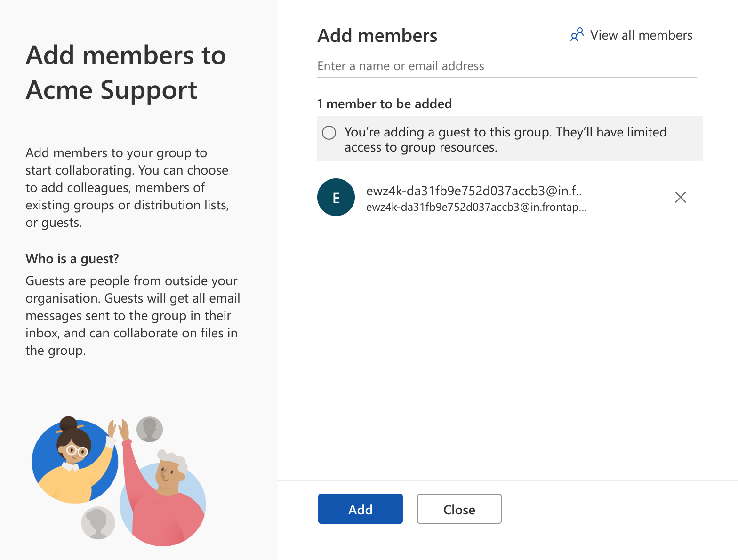Click the truncated frontapp email address line
This screenshot has width=738, height=560.
(x=476, y=208)
